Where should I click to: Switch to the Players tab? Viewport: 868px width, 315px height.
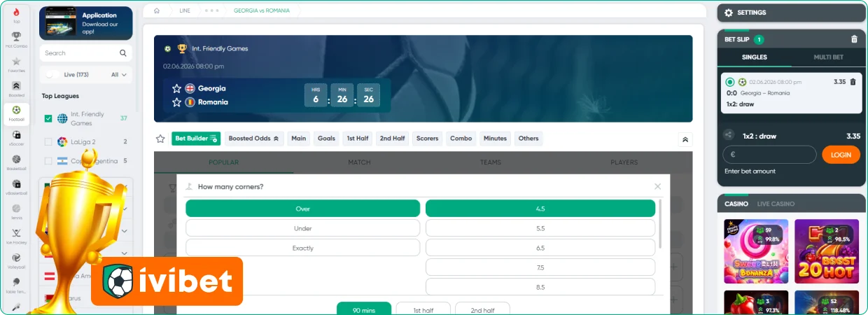[624, 162]
